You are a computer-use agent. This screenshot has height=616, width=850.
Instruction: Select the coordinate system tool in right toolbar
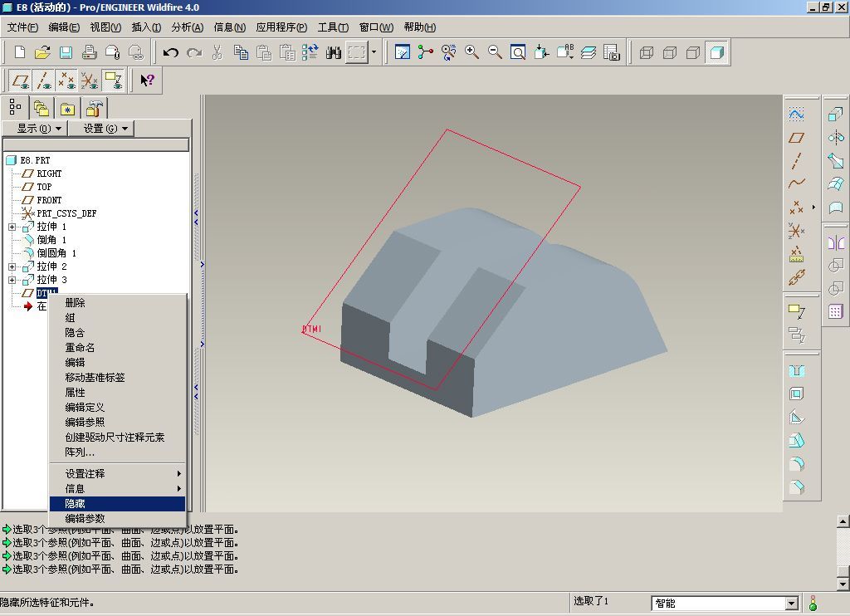(796, 231)
